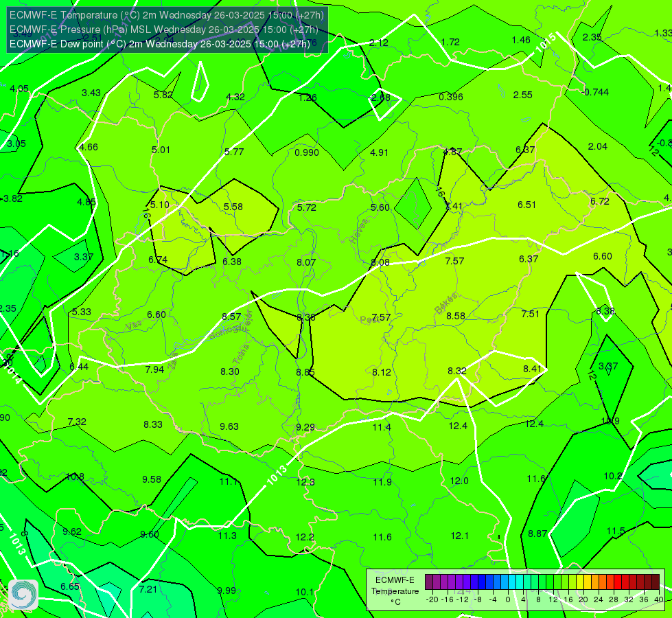Viewport: 672px width, 618px height.
Task: Click the dew point value 5.72
Action: 306,207
